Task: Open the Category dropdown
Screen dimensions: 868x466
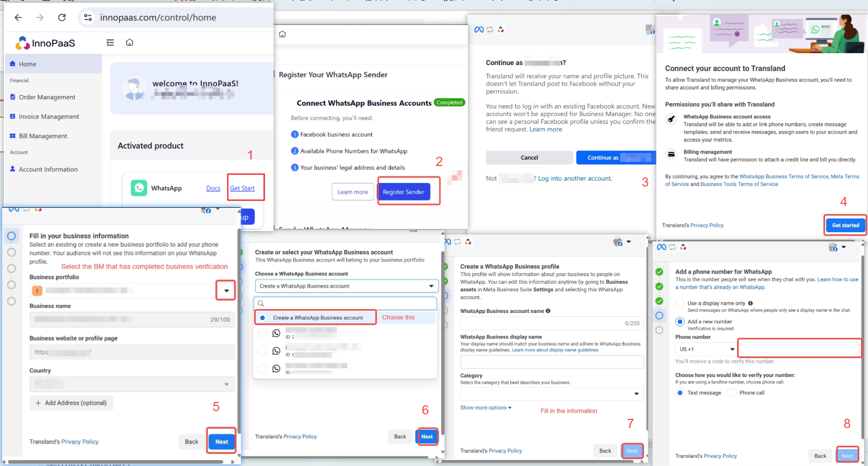Action: (552, 393)
